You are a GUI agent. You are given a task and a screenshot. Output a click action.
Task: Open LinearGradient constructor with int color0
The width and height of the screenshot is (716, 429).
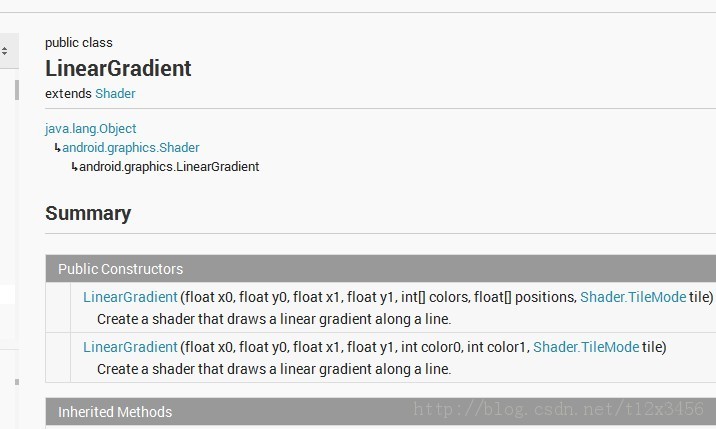[x=130, y=347]
